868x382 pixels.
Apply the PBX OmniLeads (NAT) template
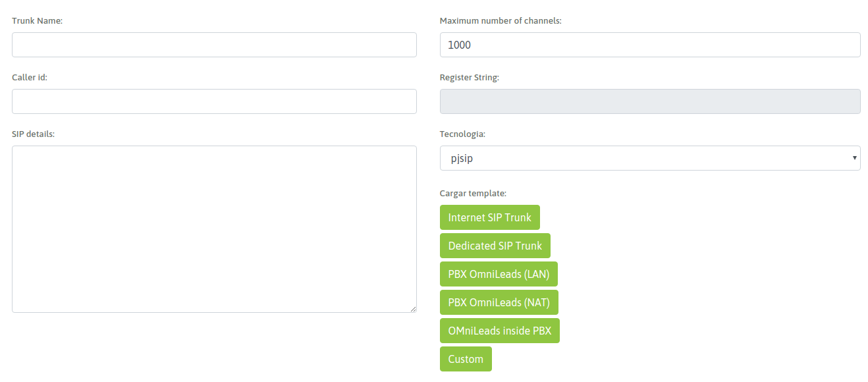click(x=499, y=302)
